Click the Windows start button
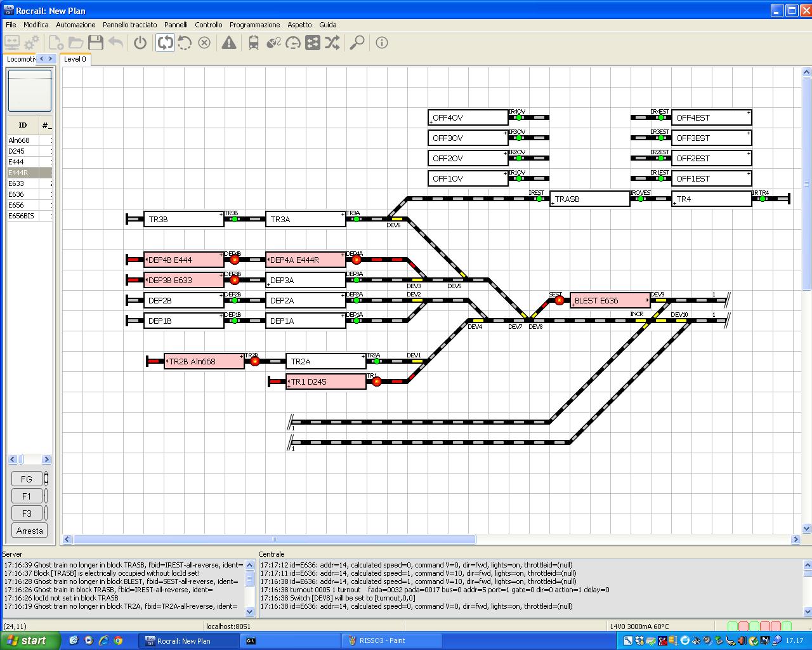Screen dimensions: 812x650 (30, 640)
